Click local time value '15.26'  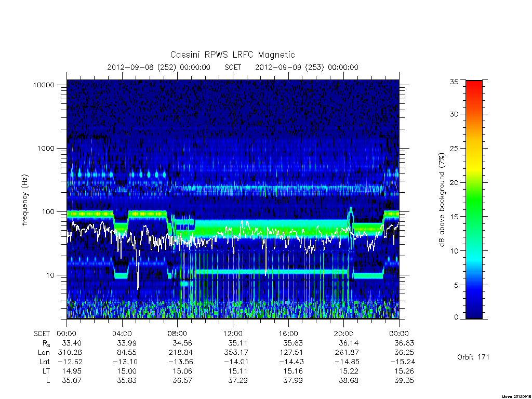(x=404, y=371)
